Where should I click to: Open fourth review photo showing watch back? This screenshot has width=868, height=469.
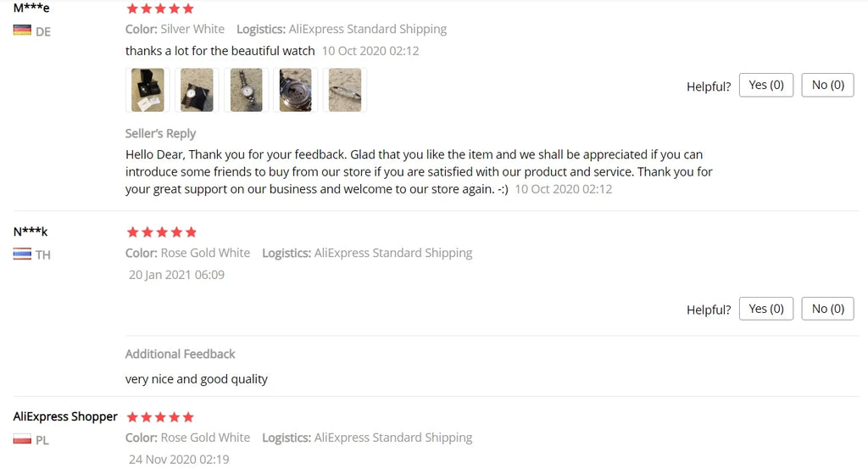click(296, 90)
